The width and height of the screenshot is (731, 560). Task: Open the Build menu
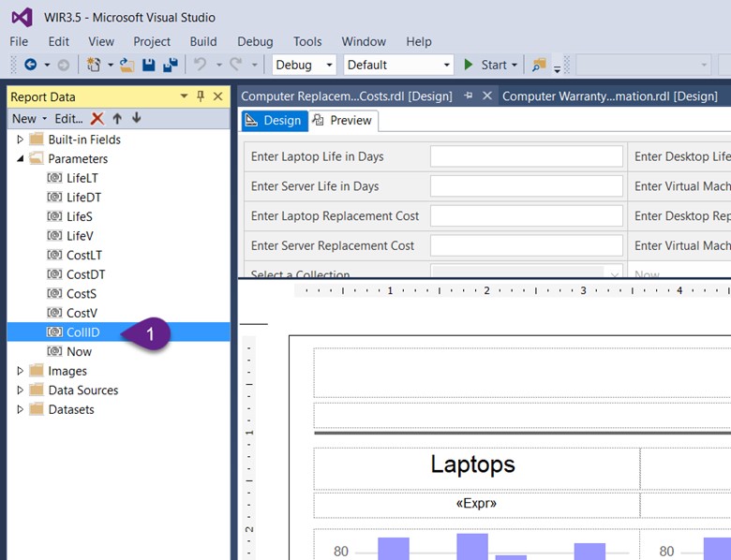tap(203, 41)
